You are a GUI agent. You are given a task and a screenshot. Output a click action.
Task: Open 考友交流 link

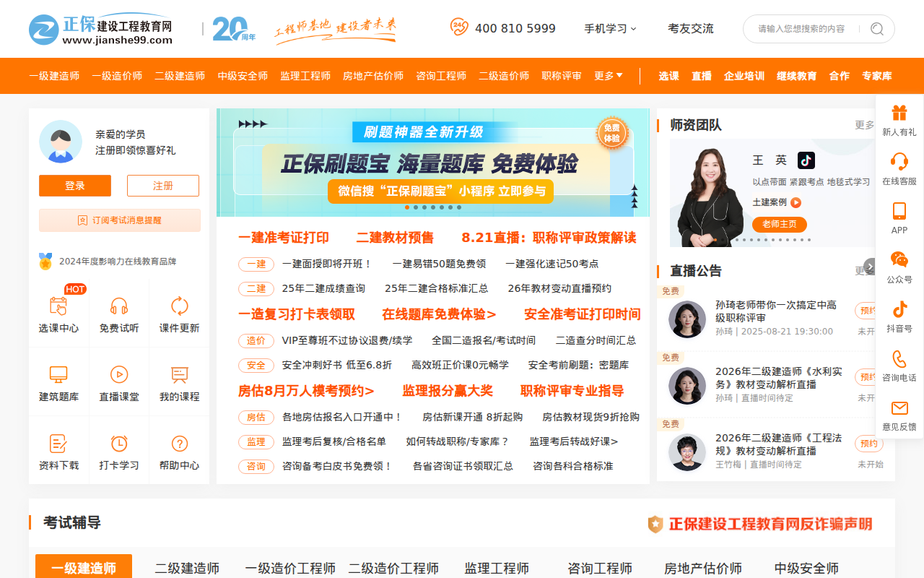tap(691, 29)
